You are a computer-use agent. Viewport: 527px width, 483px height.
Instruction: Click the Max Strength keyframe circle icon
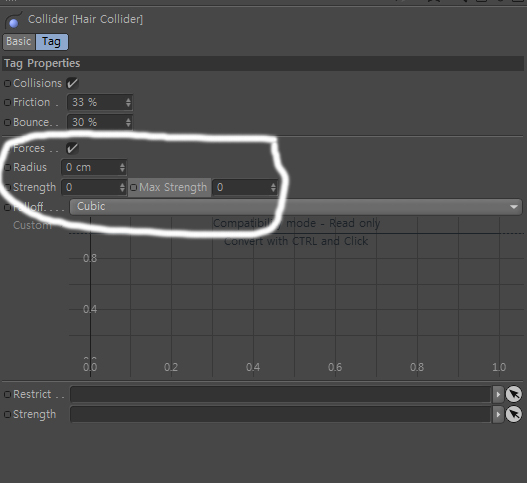click(x=133, y=187)
